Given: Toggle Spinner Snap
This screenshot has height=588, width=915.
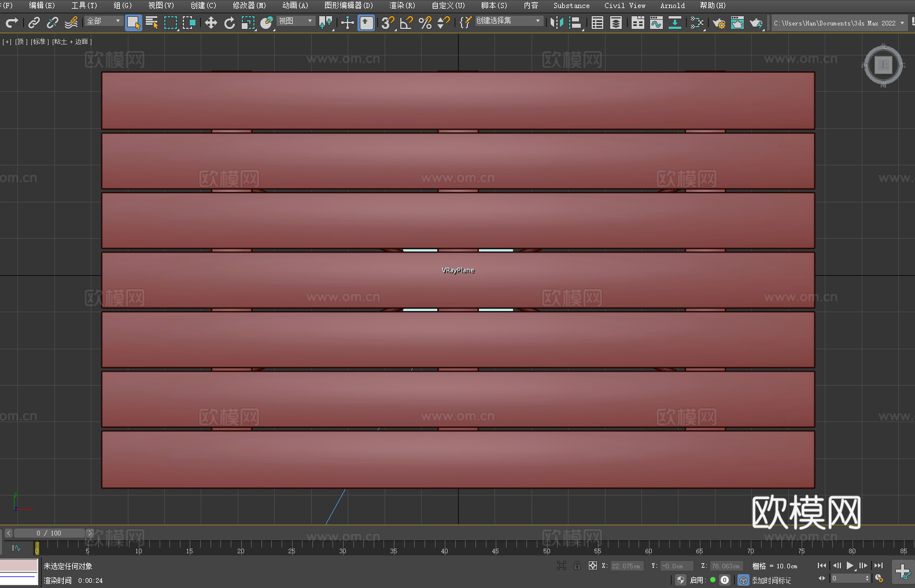Looking at the screenshot, I should tap(444, 23).
